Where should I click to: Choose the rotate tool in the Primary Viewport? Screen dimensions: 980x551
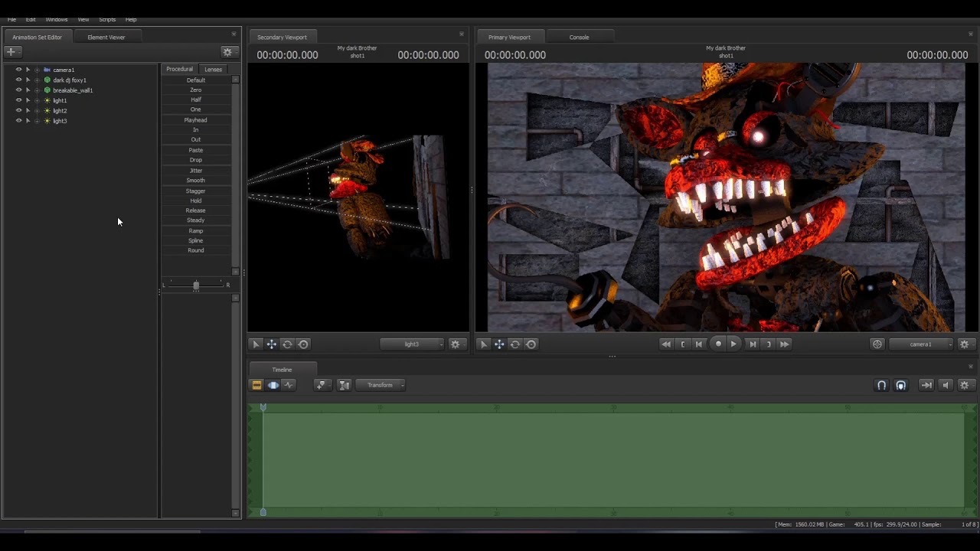click(514, 344)
